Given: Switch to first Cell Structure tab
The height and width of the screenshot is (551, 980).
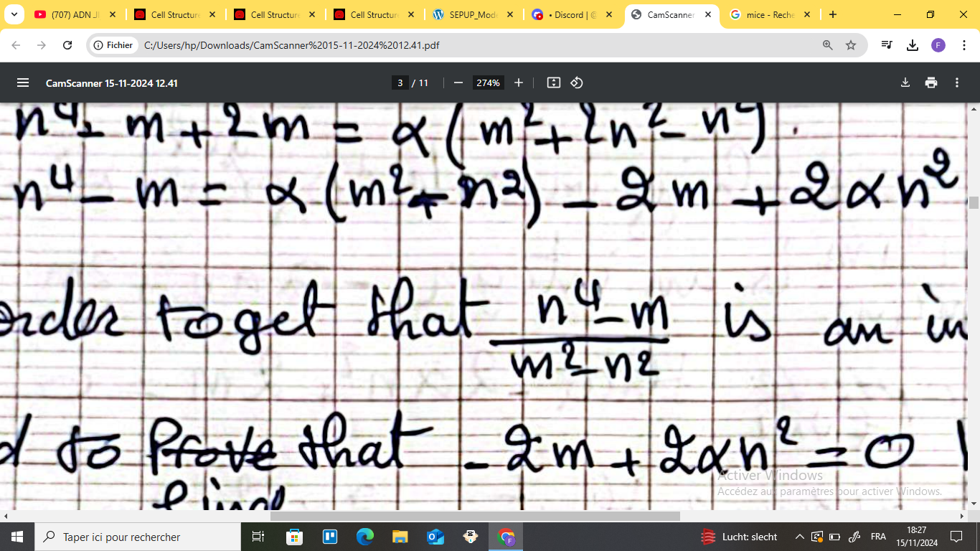Looking at the screenshot, I should (x=175, y=14).
